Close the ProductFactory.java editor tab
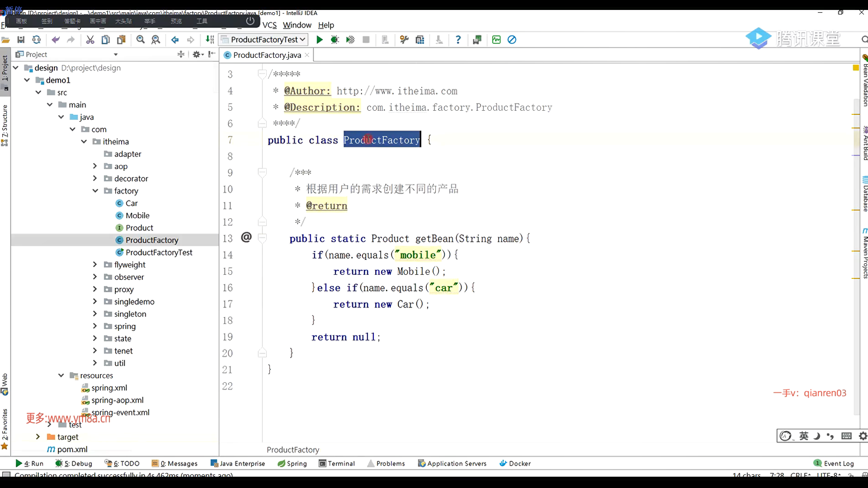This screenshot has height=488, width=868. click(x=307, y=55)
